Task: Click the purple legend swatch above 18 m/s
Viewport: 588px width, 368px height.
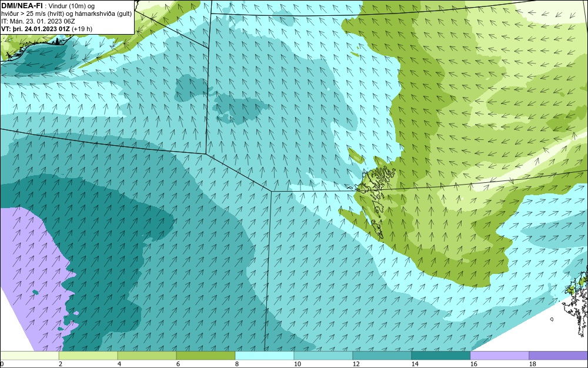Action: pyautogui.click(x=559, y=356)
